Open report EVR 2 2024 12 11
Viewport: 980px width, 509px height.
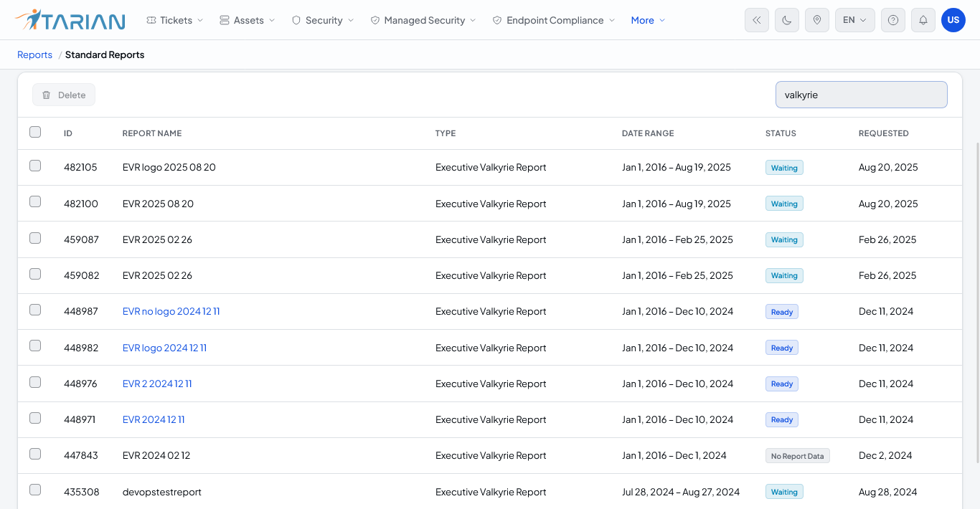click(x=157, y=384)
